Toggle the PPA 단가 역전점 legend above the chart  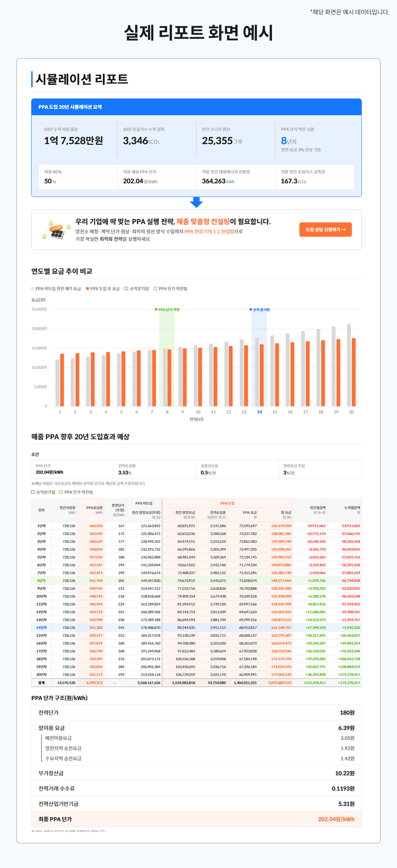point(170,288)
